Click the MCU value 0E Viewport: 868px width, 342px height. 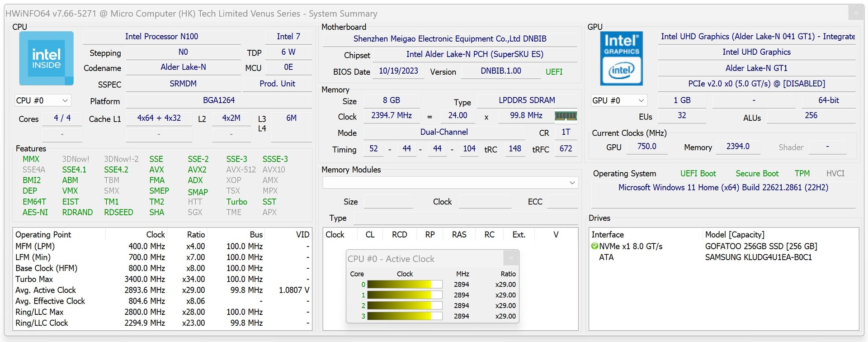pos(288,67)
